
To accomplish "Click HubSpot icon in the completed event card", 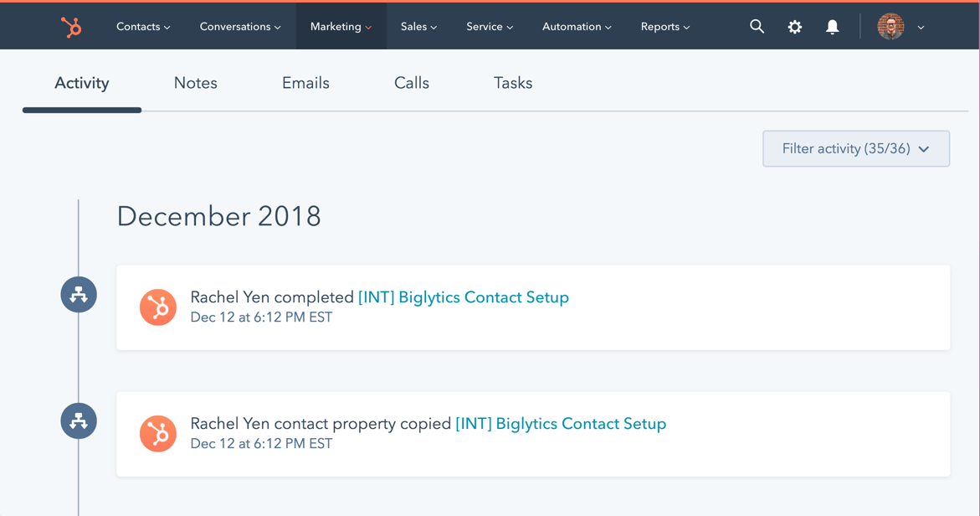I will (x=158, y=307).
